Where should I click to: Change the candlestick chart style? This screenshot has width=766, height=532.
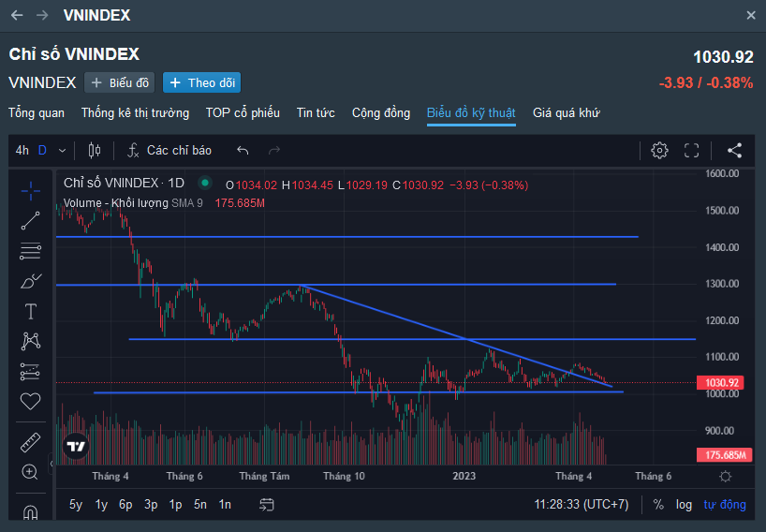pos(95,151)
